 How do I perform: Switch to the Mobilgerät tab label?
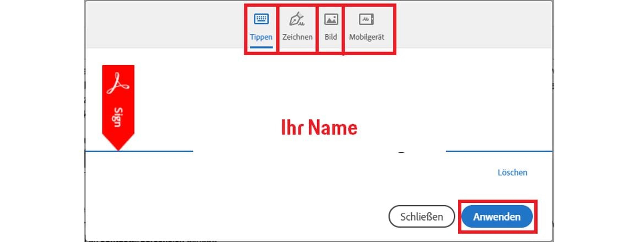[366, 37]
